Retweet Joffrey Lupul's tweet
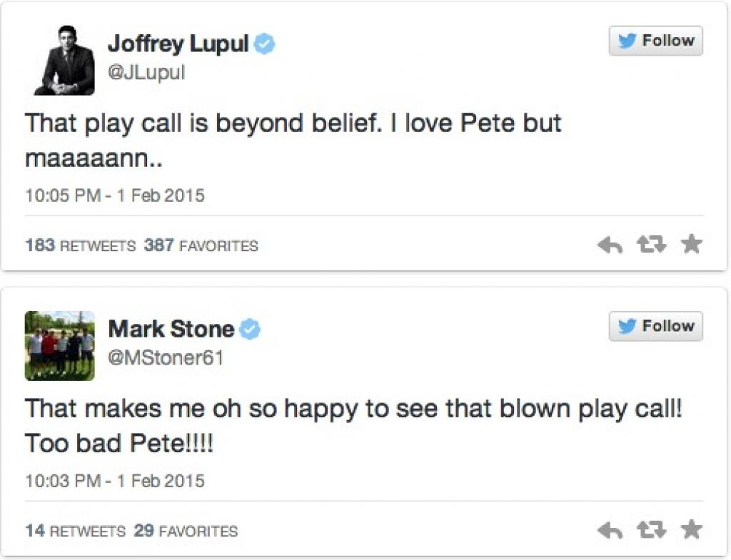Image resolution: width=731 pixels, height=560 pixels. click(x=651, y=245)
